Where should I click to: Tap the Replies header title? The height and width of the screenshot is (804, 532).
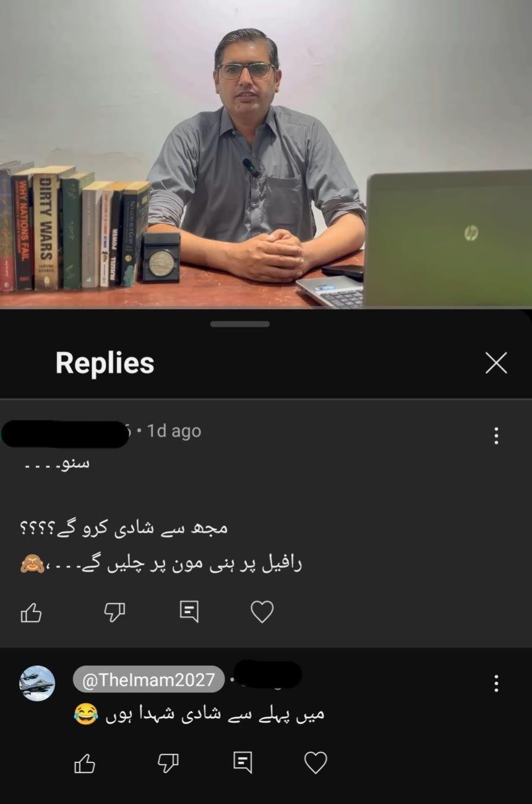tap(105, 363)
